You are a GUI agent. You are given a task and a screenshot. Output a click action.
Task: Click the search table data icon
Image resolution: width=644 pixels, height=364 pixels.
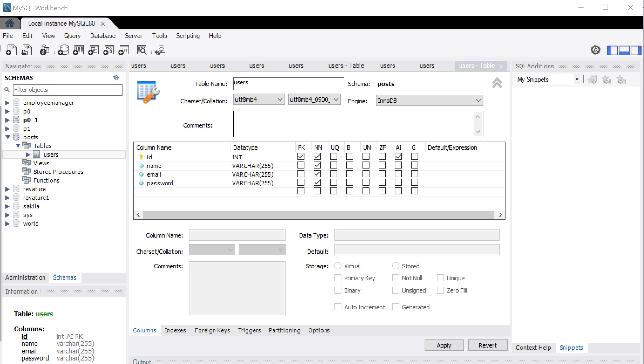(142, 50)
